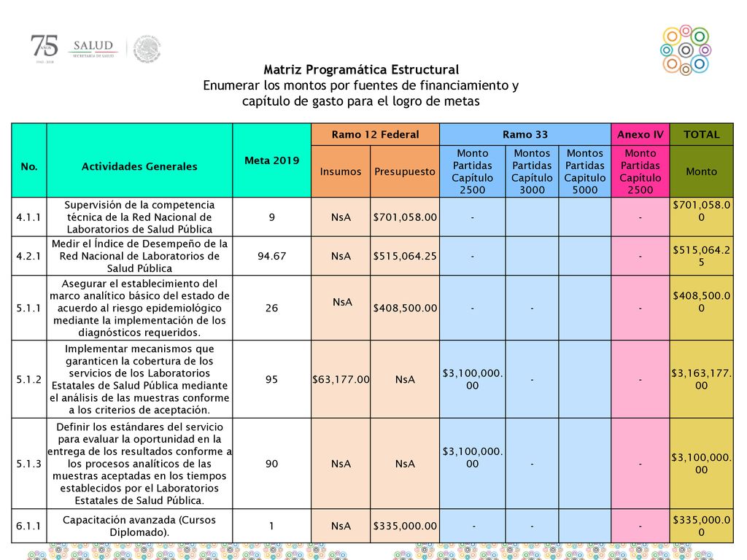Click total amount $335,000.00 in row 6.1.1
The height and width of the screenshot is (560, 747).
[x=701, y=526]
